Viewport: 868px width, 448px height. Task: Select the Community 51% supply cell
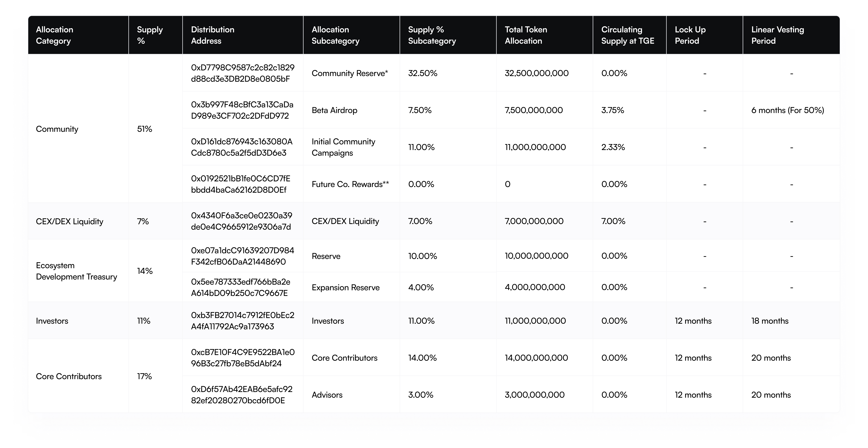click(145, 129)
